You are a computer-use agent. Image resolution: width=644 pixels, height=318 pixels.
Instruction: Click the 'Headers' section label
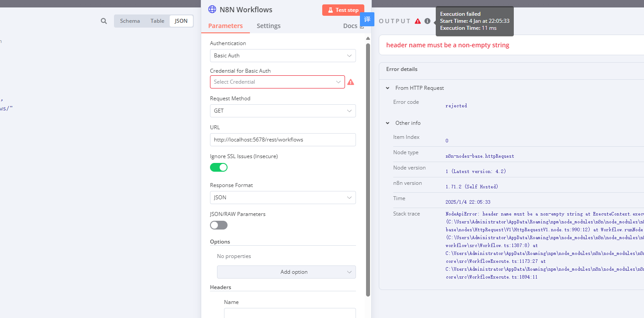[221, 287]
